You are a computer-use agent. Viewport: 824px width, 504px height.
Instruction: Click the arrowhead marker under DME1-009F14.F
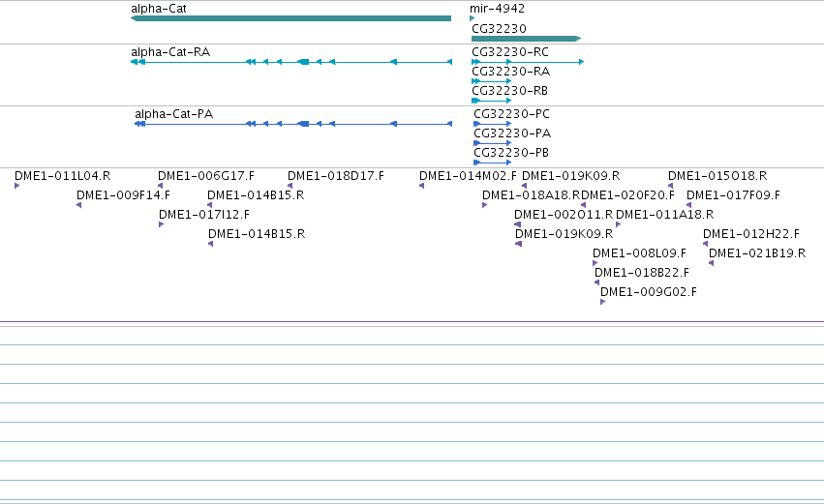[78, 205]
